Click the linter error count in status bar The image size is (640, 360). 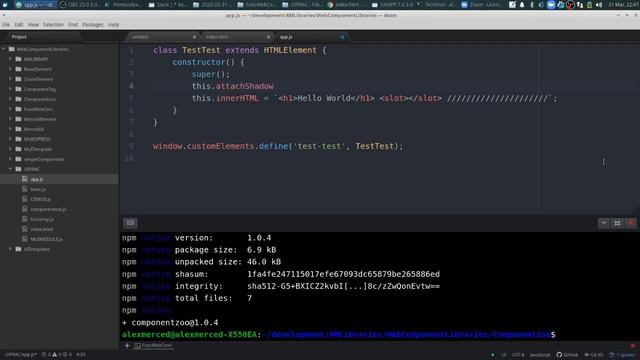(x=56, y=355)
